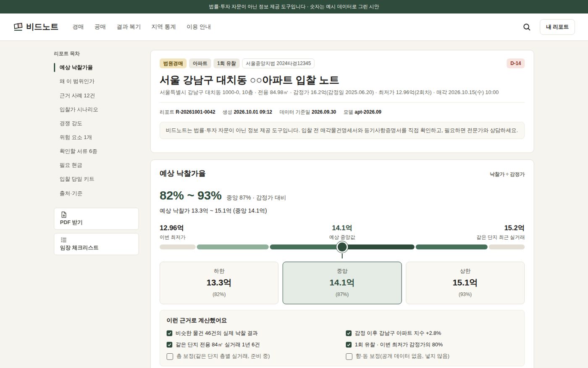
Task: Jump to 출처·기준 section
Action: tap(71, 193)
